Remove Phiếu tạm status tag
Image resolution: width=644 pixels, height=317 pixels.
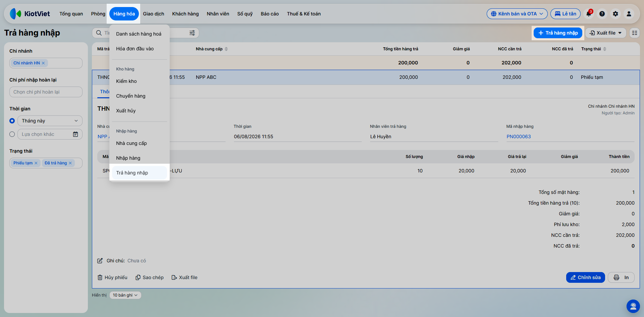(x=36, y=163)
